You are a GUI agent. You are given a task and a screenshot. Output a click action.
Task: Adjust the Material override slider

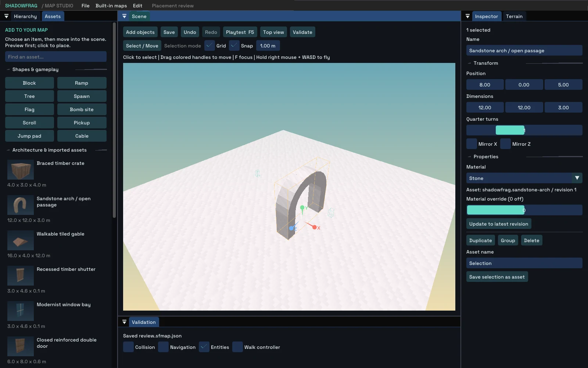(524, 210)
